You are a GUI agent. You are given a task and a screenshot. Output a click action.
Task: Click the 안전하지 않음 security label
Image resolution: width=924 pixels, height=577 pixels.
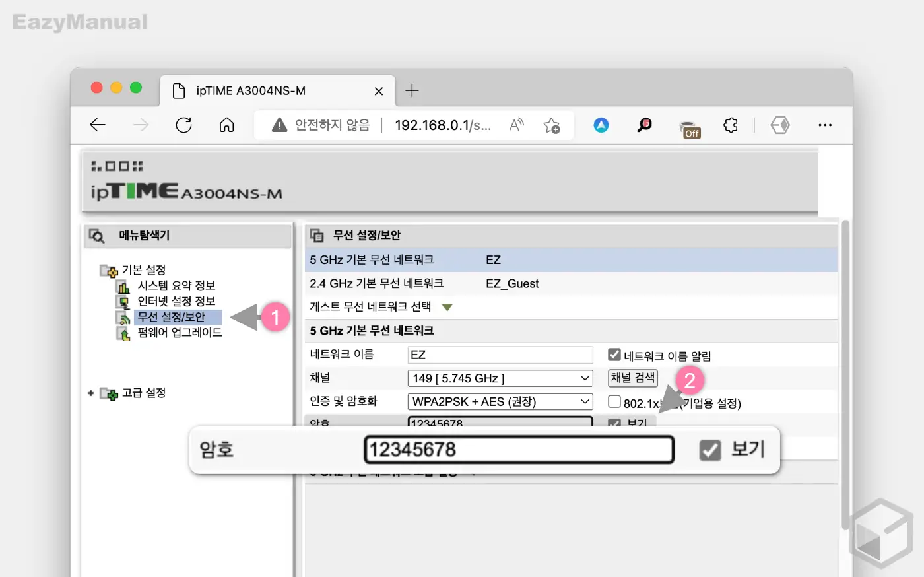[333, 125]
